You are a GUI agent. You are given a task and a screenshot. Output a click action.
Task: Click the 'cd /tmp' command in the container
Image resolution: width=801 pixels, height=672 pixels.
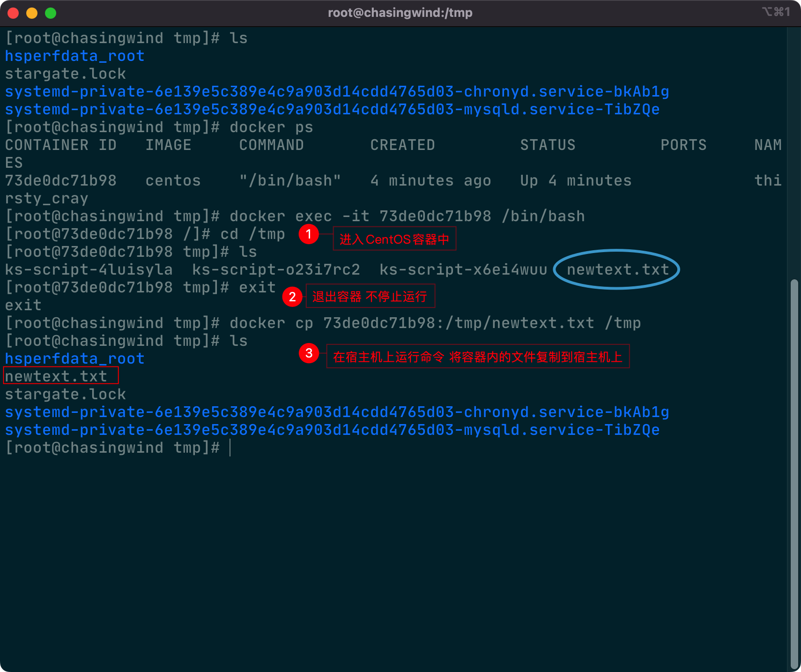pos(252,234)
